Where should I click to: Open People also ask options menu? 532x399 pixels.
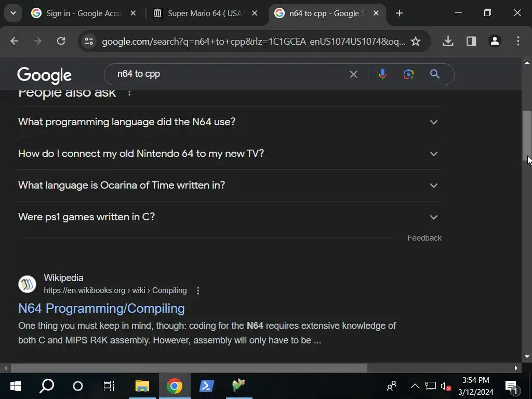(129, 92)
